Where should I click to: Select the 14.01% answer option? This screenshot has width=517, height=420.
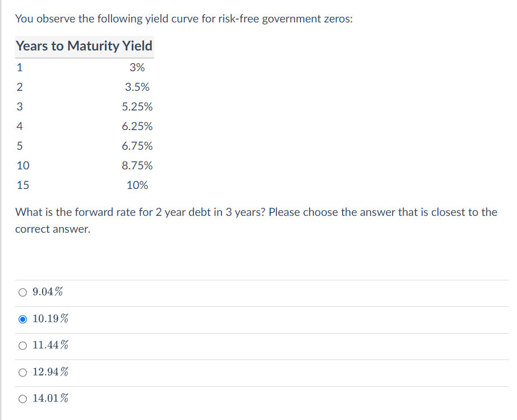click(22, 398)
